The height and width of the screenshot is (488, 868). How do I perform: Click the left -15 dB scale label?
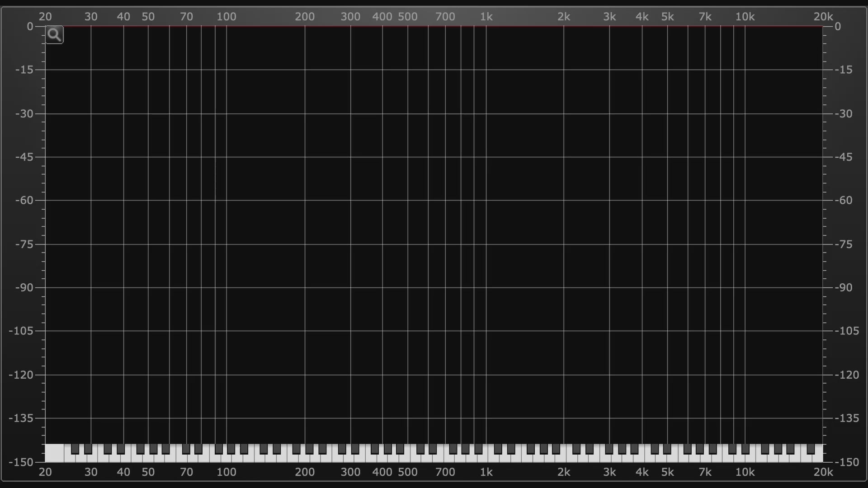(24, 70)
